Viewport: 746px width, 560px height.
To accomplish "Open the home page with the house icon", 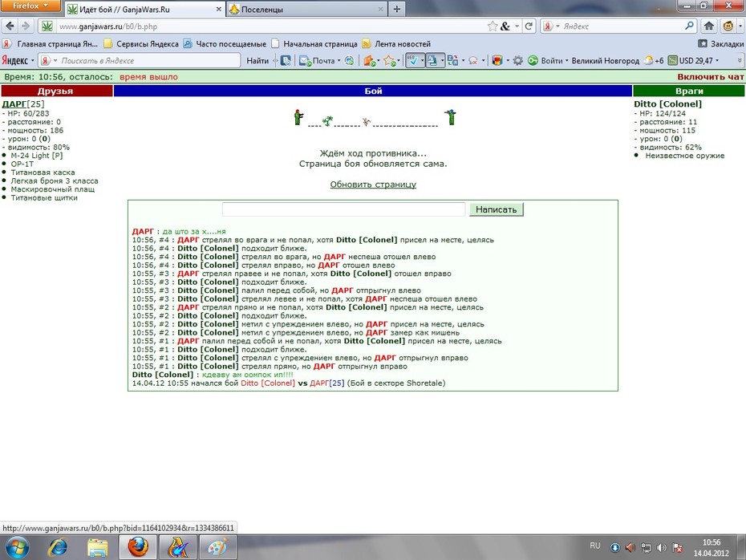I will coord(709,26).
